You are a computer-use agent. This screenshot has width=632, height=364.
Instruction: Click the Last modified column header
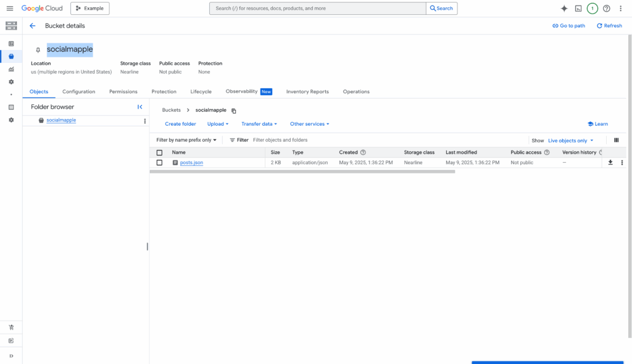tap(461, 152)
